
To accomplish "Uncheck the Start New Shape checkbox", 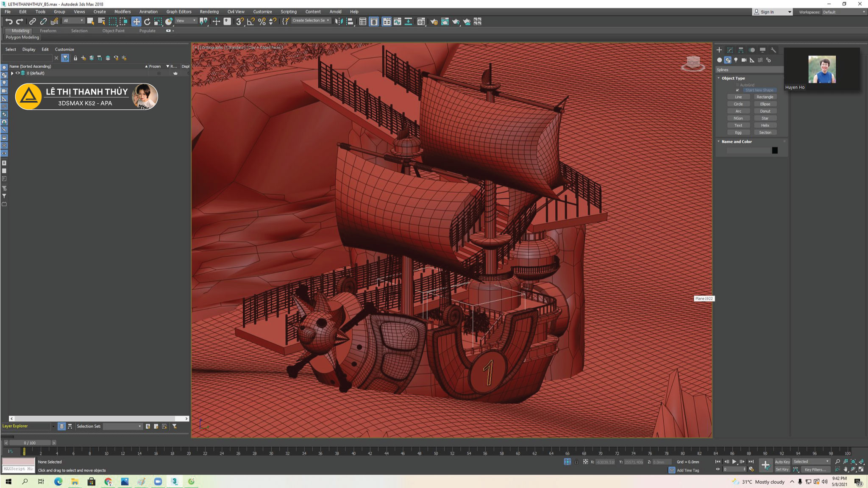I will pyautogui.click(x=737, y=90).
